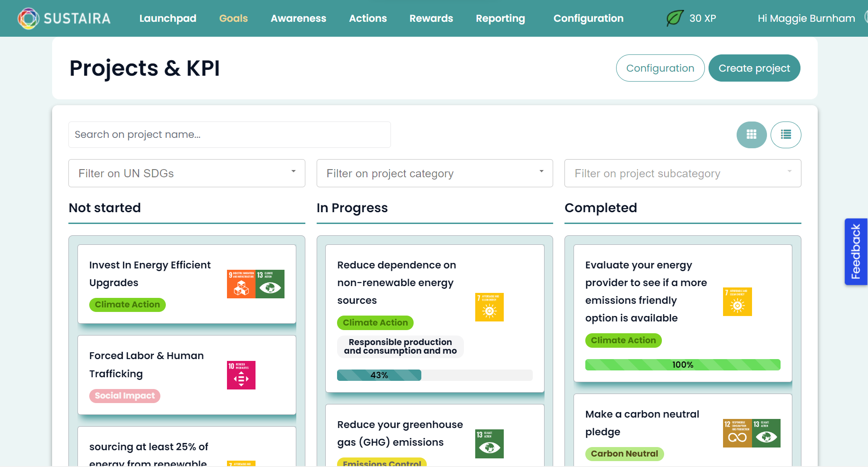Click Climate Action tag on Invest In Energy card
Screen dimensions: 868x467
[x=127, y=305]
